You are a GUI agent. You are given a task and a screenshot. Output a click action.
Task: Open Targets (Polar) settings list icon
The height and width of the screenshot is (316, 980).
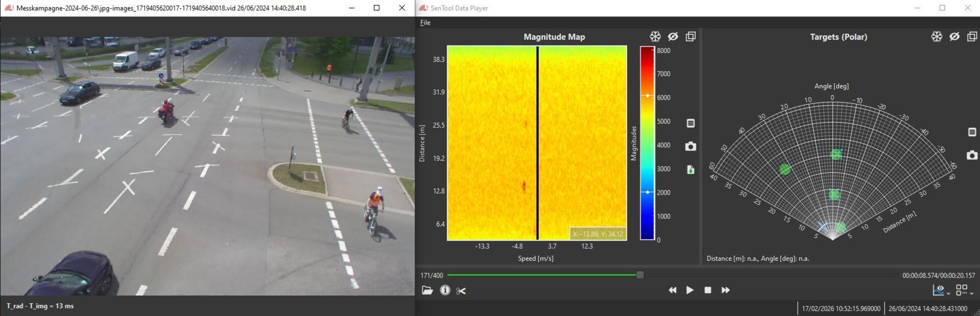tap(972, 132)
